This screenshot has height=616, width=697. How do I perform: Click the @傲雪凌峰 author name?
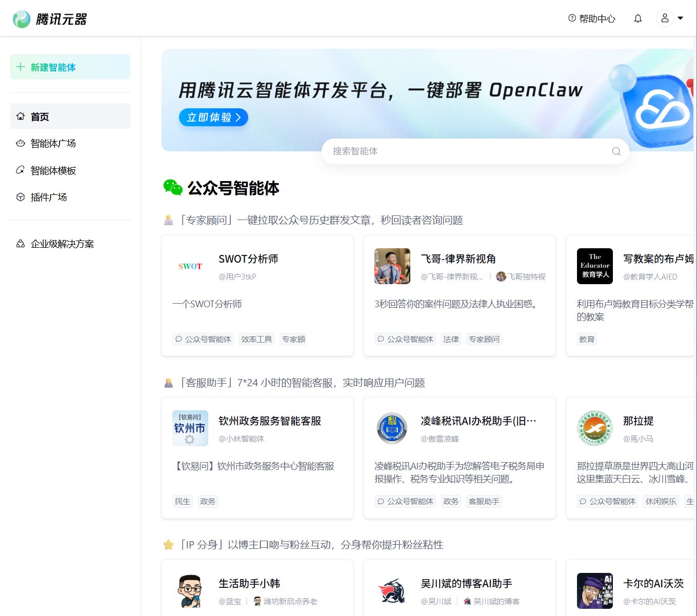pyautogui.click(x=440, y=439)
